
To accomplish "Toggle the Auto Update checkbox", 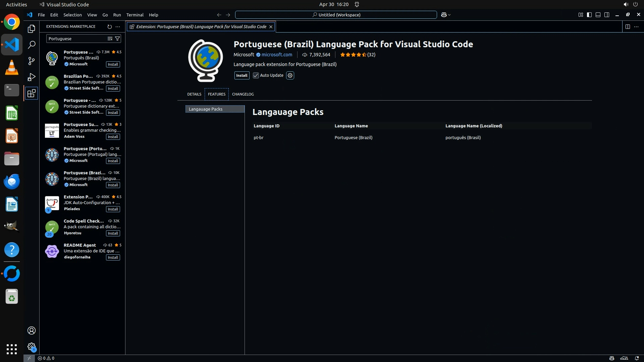I will click(x=256, y=75).
